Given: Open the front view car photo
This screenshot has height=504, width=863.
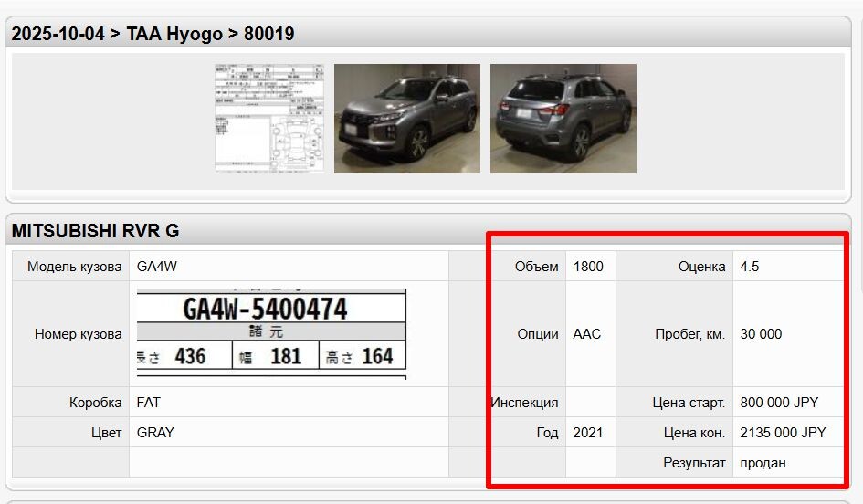Looking at the screenshot, I should 406,119.
